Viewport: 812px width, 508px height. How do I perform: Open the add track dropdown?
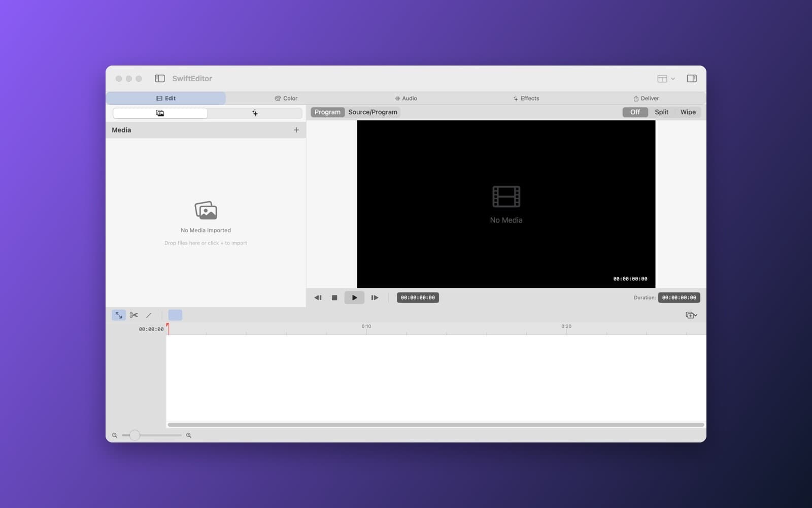coord(691,315)
